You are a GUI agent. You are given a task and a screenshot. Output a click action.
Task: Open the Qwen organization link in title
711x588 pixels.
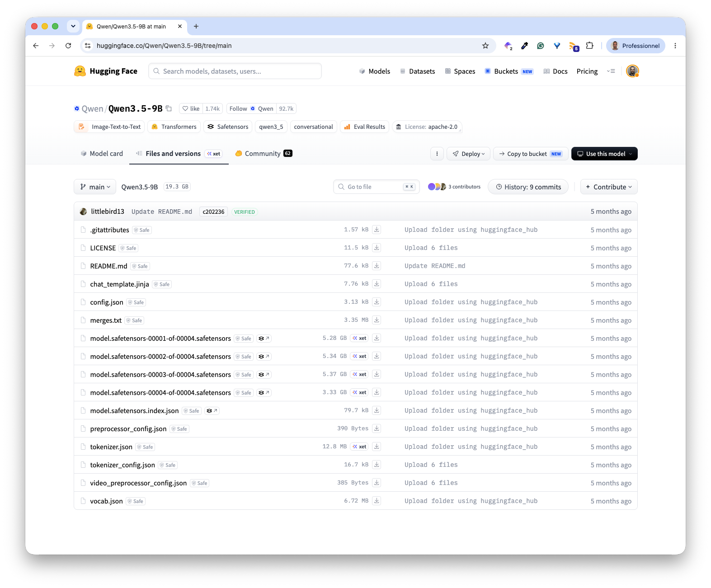point(92,108)
